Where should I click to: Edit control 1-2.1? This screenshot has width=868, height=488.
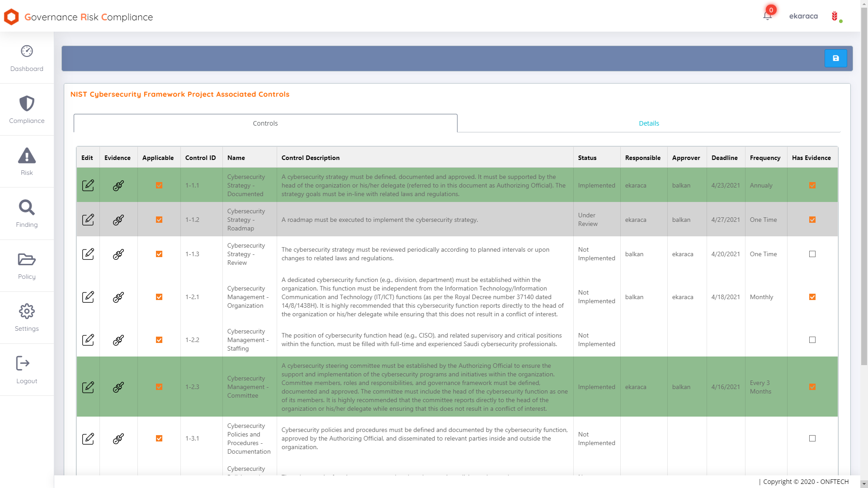(88, 297)
